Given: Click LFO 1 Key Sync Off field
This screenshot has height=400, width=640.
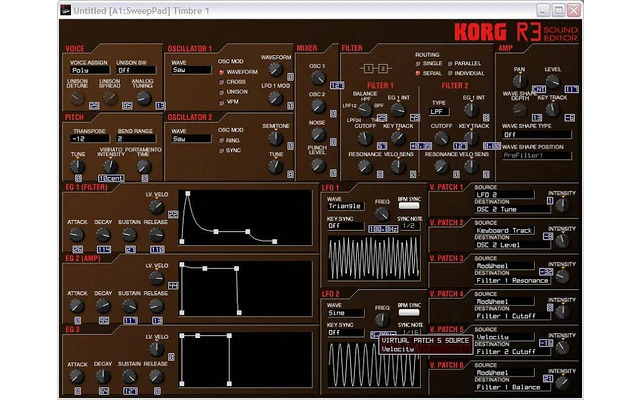Looking at the screenshot, I should point(345,226).
